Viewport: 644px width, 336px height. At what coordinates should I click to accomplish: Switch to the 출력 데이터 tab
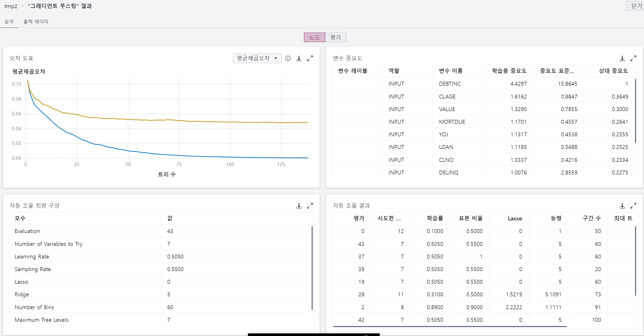(36, 22)
